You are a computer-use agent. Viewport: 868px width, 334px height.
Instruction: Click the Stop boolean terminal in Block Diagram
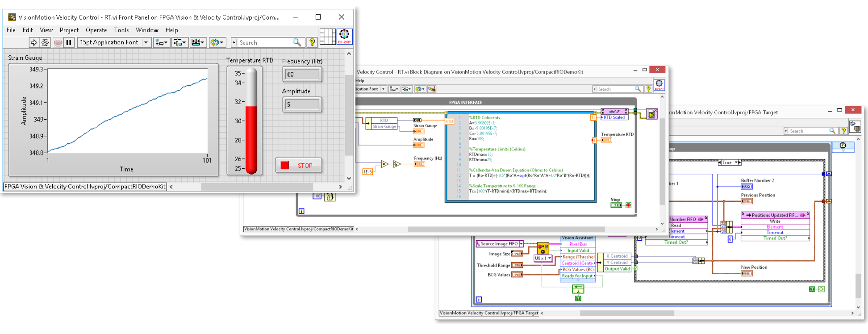click(x=616, y=205)
